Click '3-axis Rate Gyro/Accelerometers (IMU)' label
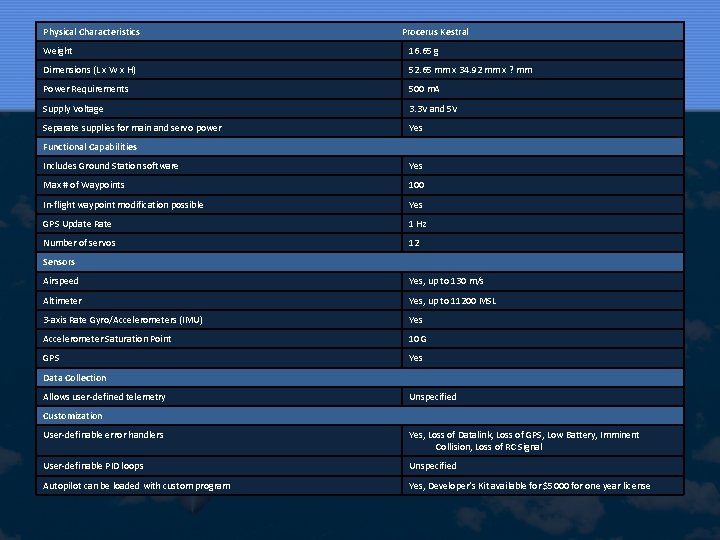 123,320
